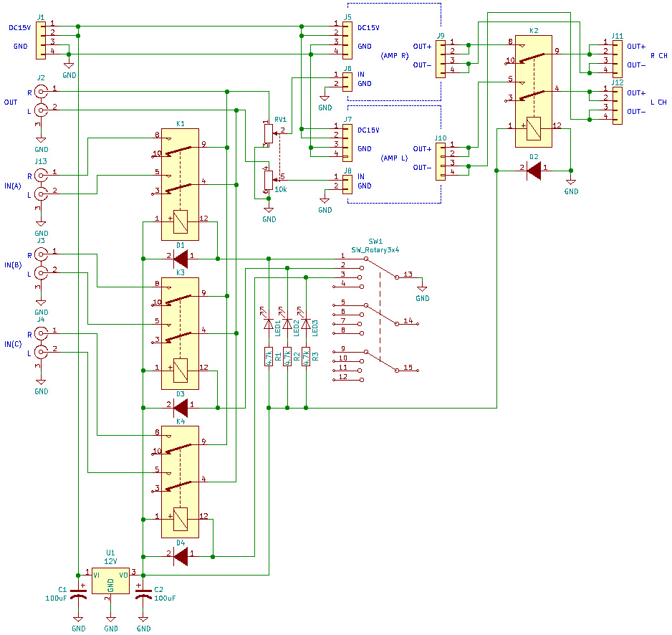
Task: Select the LED3 symbol
Action: (306, 325)
